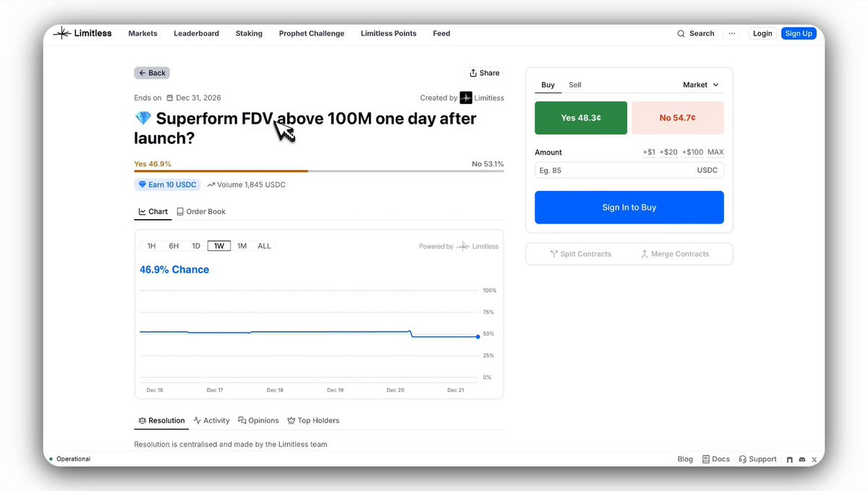Open the Markets page
Screen dimensions: 868x491
(x=142, y=33)
